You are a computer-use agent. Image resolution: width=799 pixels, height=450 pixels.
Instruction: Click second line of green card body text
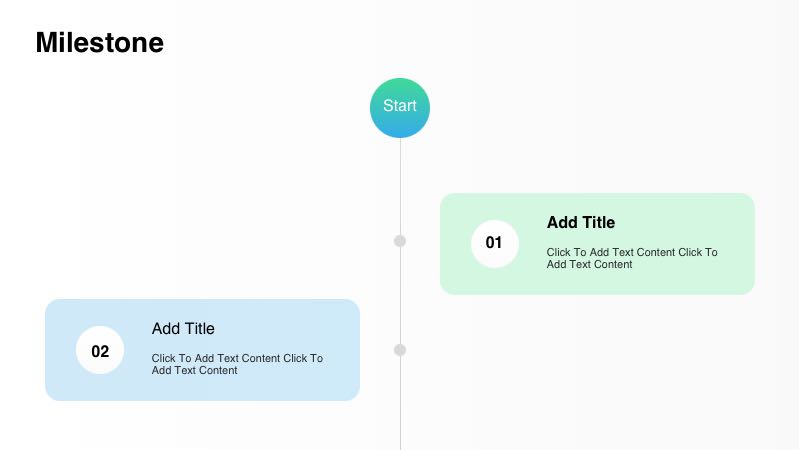(590, 264)
